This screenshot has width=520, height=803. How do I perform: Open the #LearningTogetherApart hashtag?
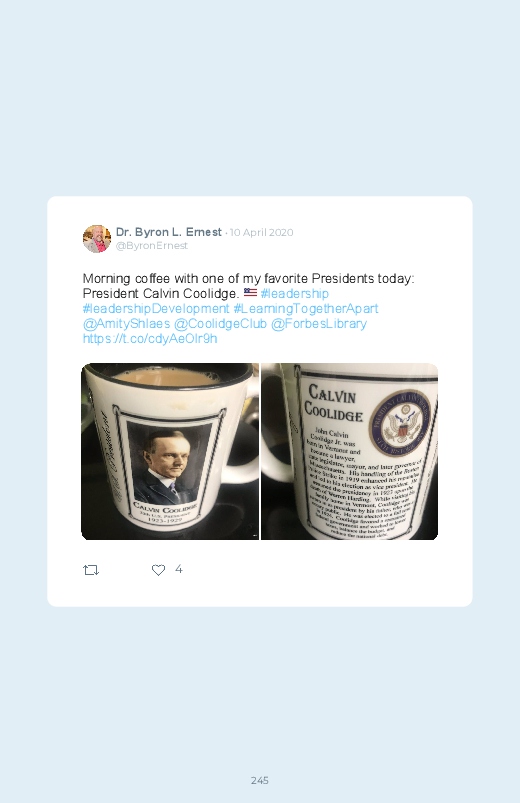click(306, 309)
